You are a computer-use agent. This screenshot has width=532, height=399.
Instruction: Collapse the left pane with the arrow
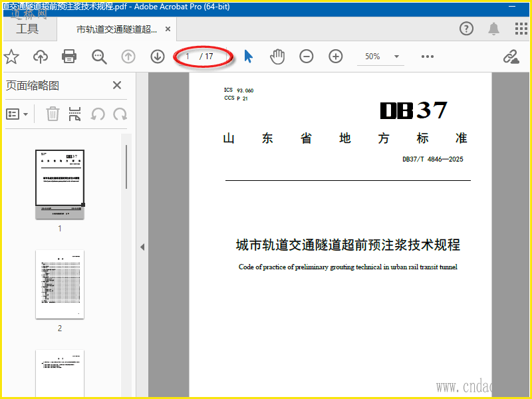pyautogui.click(x=142, y=247)
